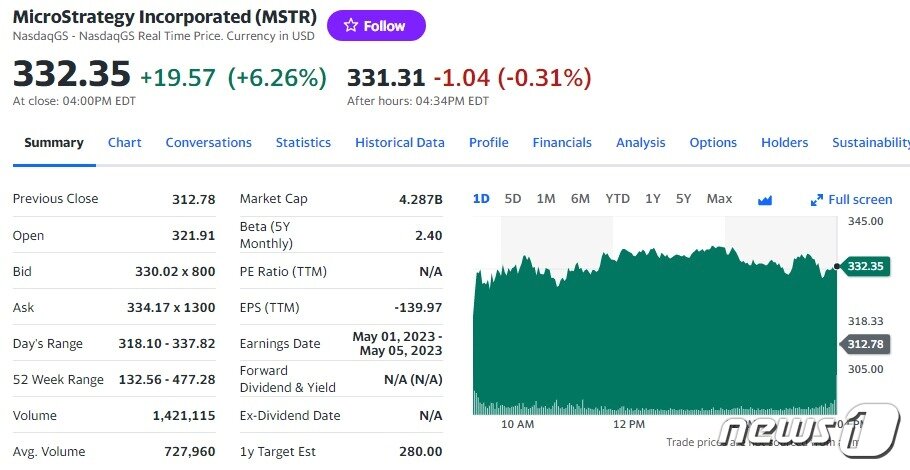Expand chart with Full screen icon
This screenshot has width=910, height=470.
point(851,200)
